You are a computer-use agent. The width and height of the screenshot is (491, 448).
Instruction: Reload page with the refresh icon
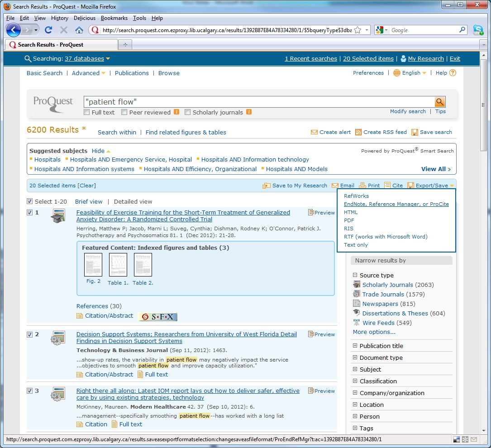[48, 30]
